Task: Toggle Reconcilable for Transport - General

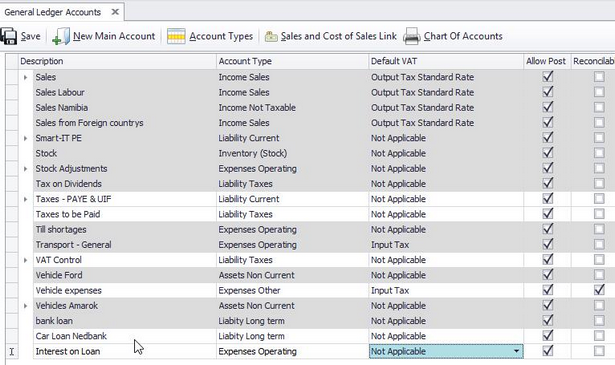Action: pos(599,245)
